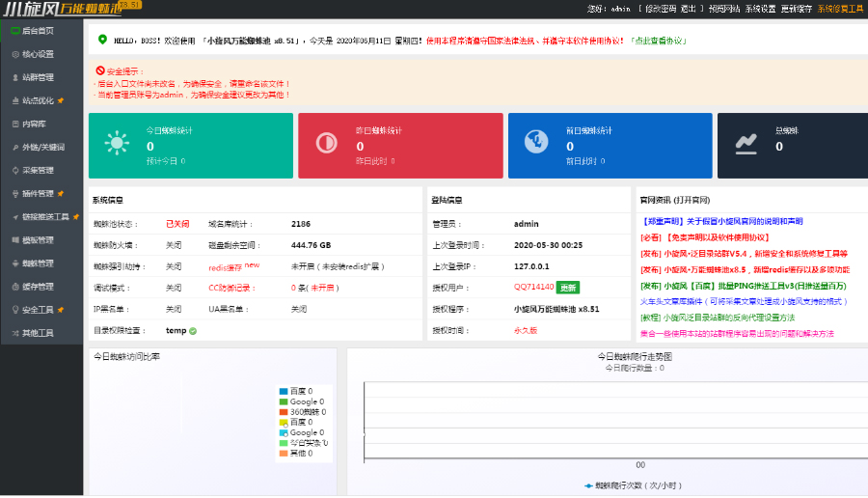868x498 pixels.
Task: Click the red prohibition icon beside 安全提示
Action: 100,70
